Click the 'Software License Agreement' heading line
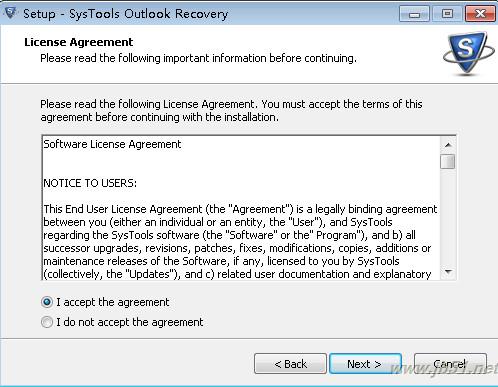Screen dimensions: 498x387 [x=112, y=144]
